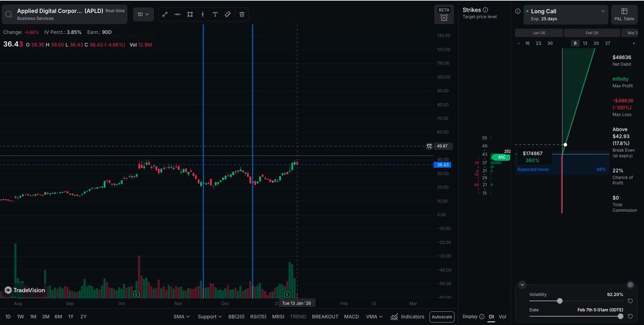Click the earnings E marker near January
Screen dimensions: 644x325
[x=287, y=294]
